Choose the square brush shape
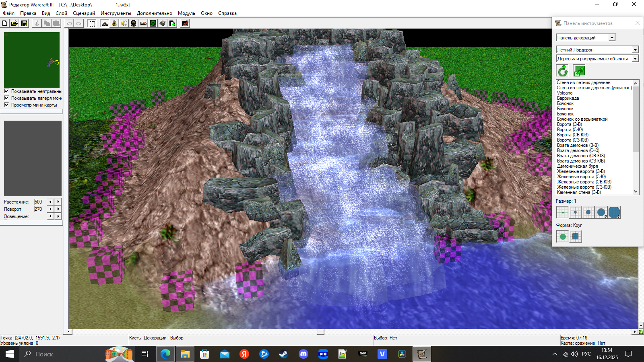This screenshot has height=362, width=644. pos(576,237)
